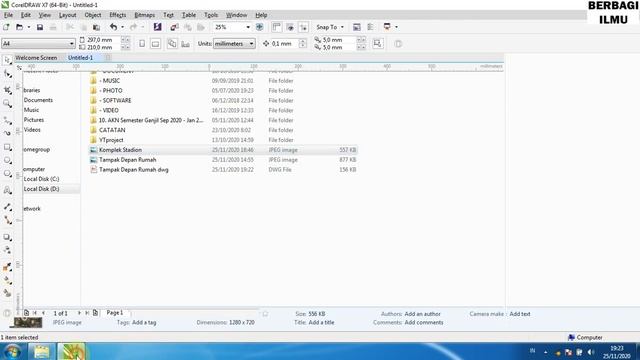The image size is (640, 360).
Task: Undo the last action
Action: (113, 27)
